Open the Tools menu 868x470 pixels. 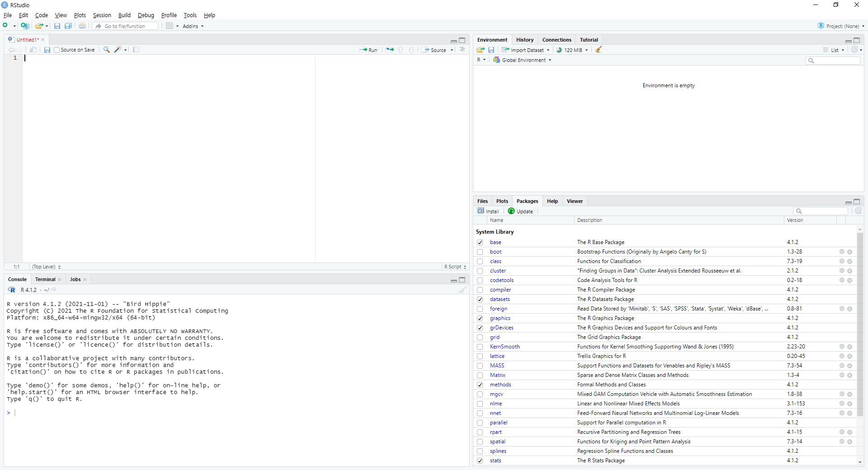[x=190, y=15]
